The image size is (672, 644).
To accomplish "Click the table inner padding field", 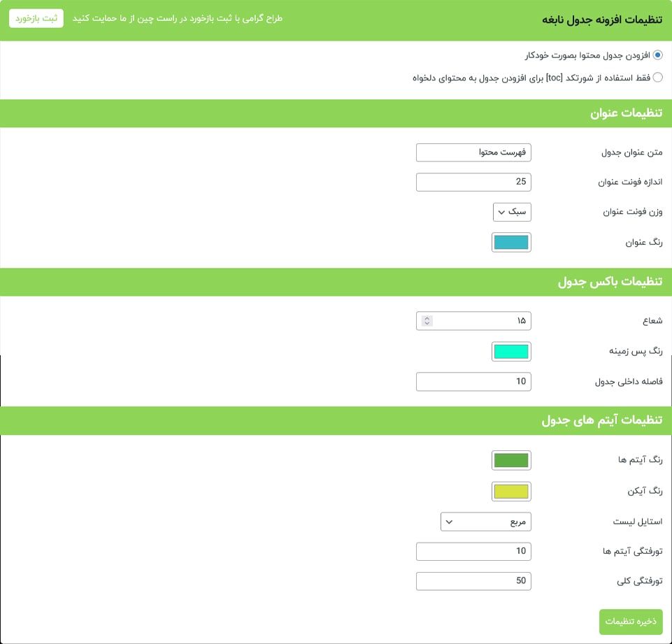I will point(473,381).
